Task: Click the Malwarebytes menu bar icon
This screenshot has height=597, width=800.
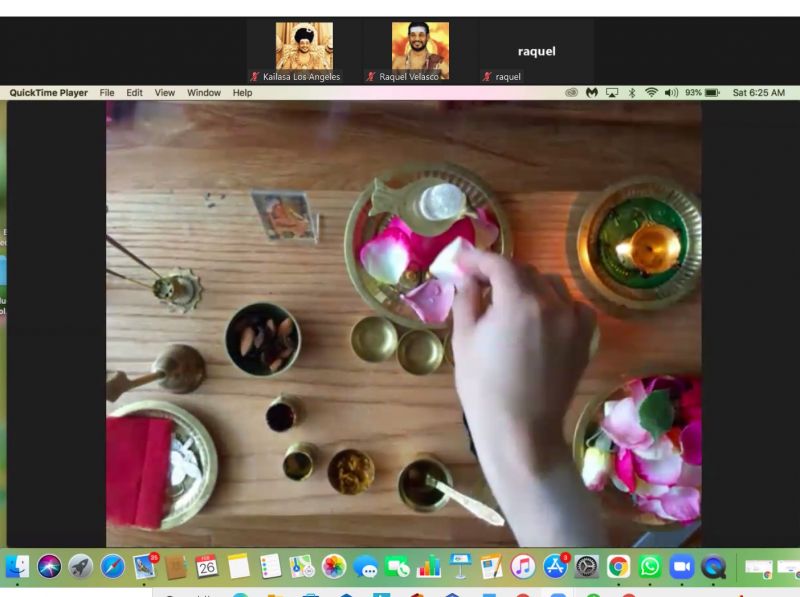Action: click(x=591, y=92)
